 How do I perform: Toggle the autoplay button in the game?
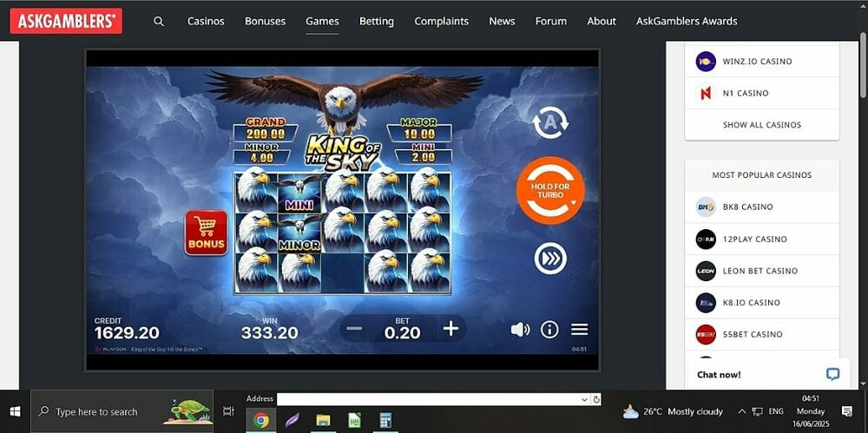pyautogui.click(x=550, y=122)
